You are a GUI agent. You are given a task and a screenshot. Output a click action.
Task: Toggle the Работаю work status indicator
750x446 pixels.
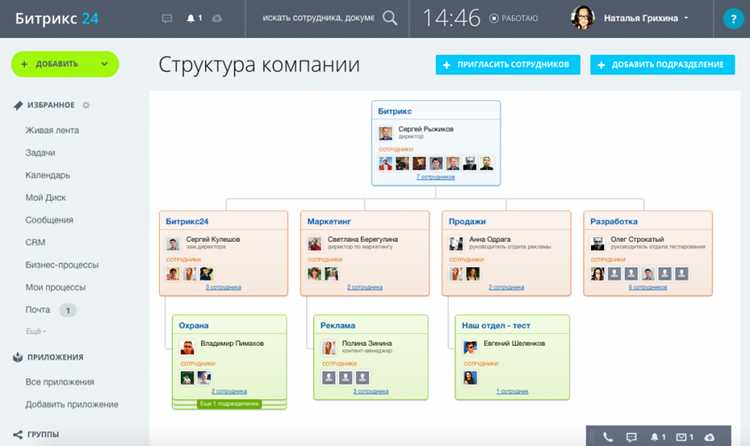514,18
